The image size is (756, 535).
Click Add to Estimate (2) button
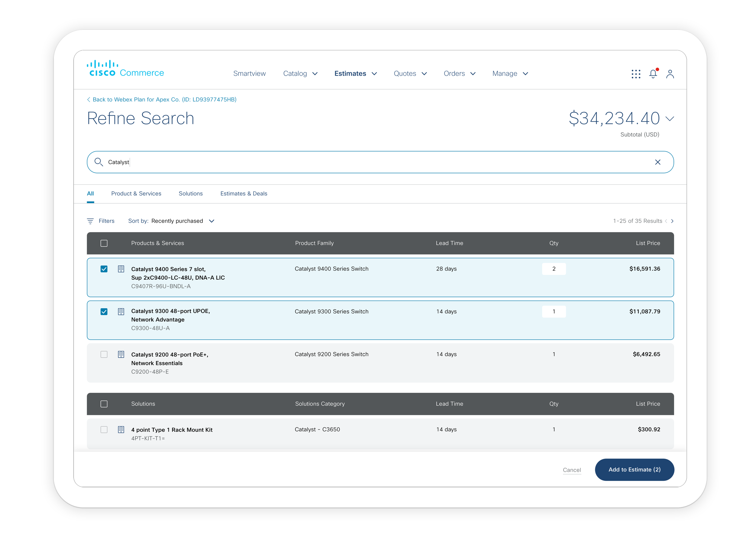634,470
